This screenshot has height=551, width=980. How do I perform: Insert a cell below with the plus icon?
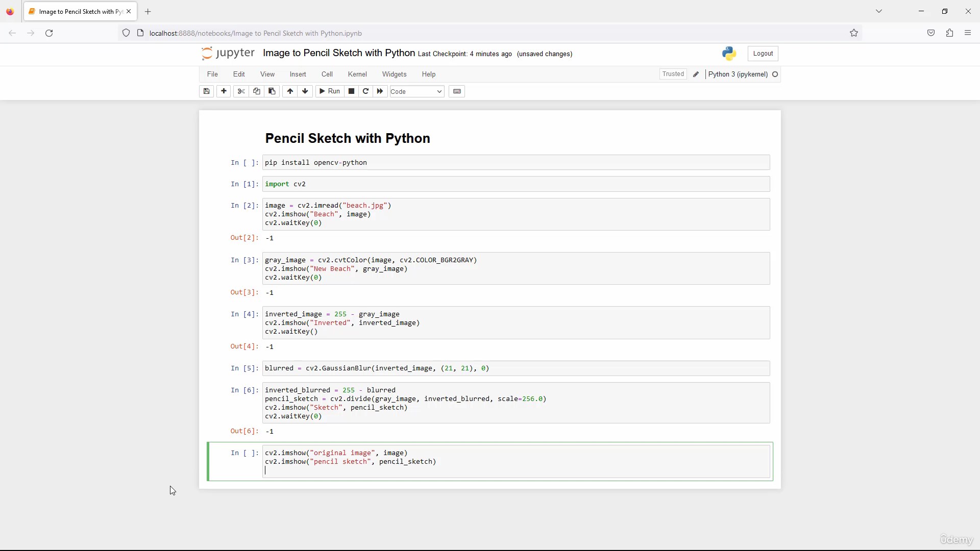(224, 91)
